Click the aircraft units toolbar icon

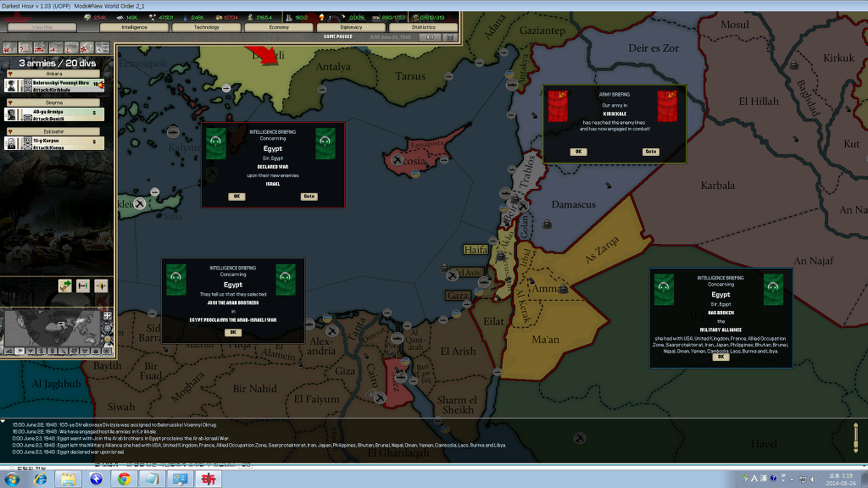56,48
